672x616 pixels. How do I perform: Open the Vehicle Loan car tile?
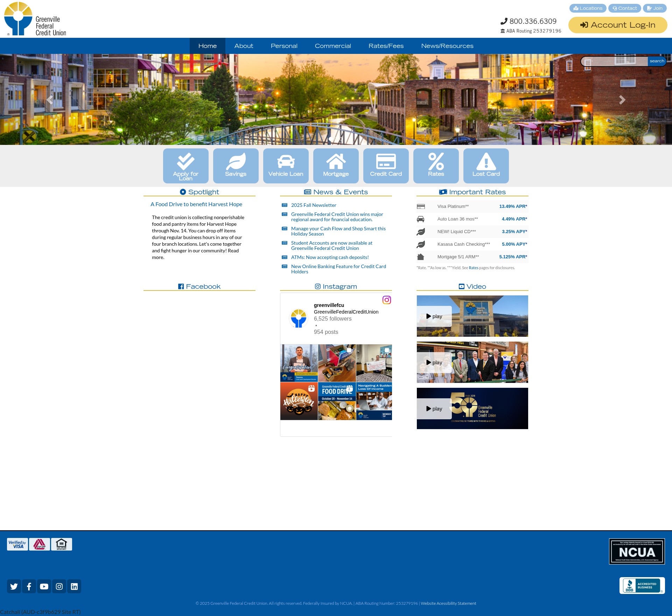coord(286,166)
